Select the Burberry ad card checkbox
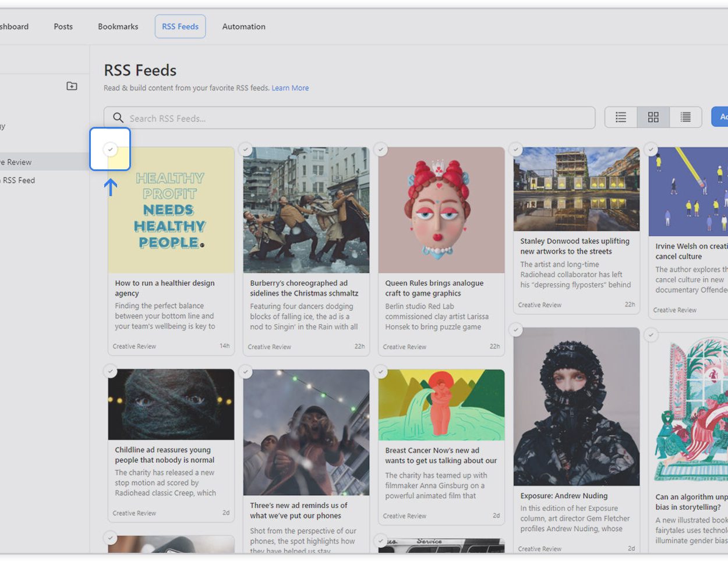The image size is (728, 561). 246,150
